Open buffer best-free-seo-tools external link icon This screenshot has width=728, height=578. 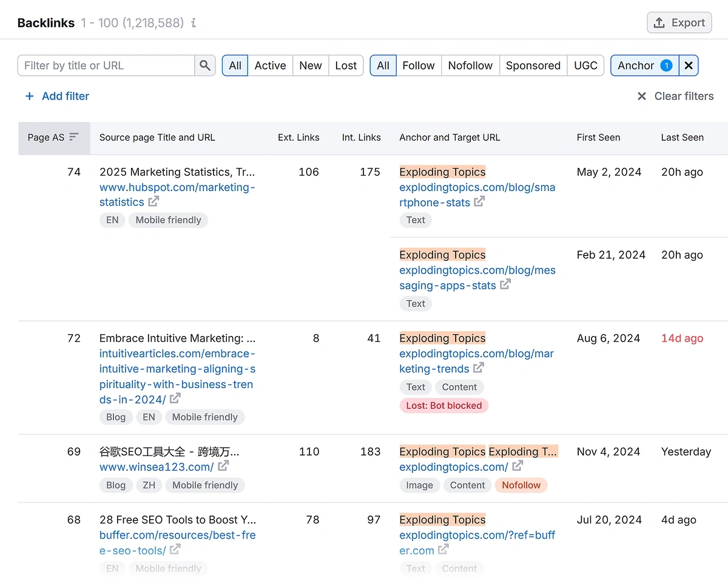[x=175, y=549]
